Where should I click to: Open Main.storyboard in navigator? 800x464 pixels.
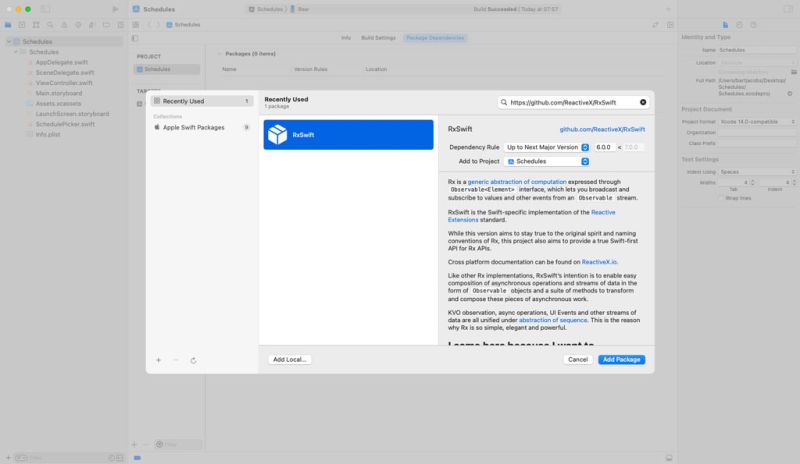click(x=59, y=93)
